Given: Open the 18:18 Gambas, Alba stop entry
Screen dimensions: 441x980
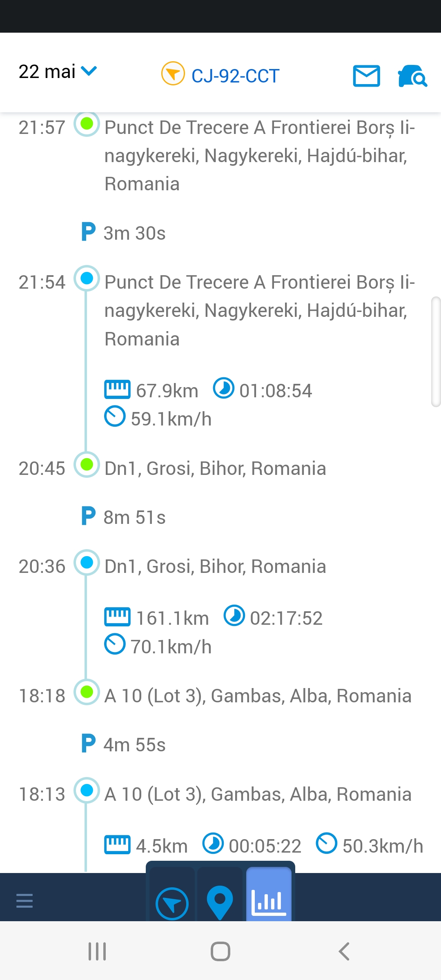Looking at the screenshot, I should pyautogui.click(x=257, y=696).
